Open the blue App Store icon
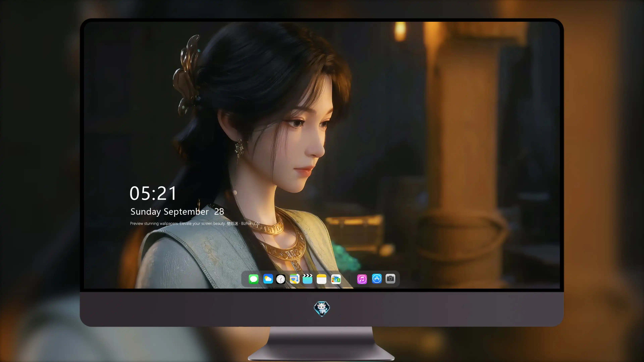This screenshot has height=362, width=644. (377, 279)
